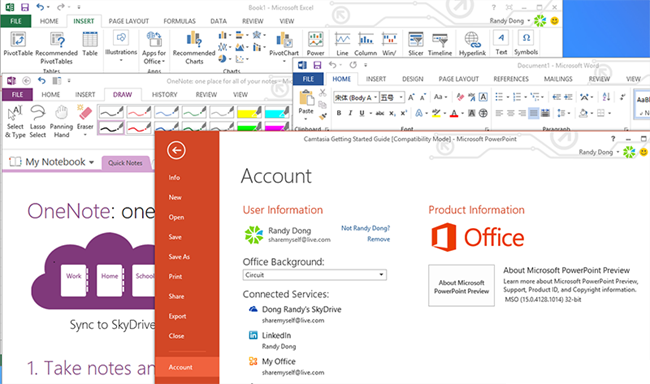Pick the cyan highlighter pen in OneNote
Image resolution: width=650 pixels, height=384 pixels.
point(276,112)
